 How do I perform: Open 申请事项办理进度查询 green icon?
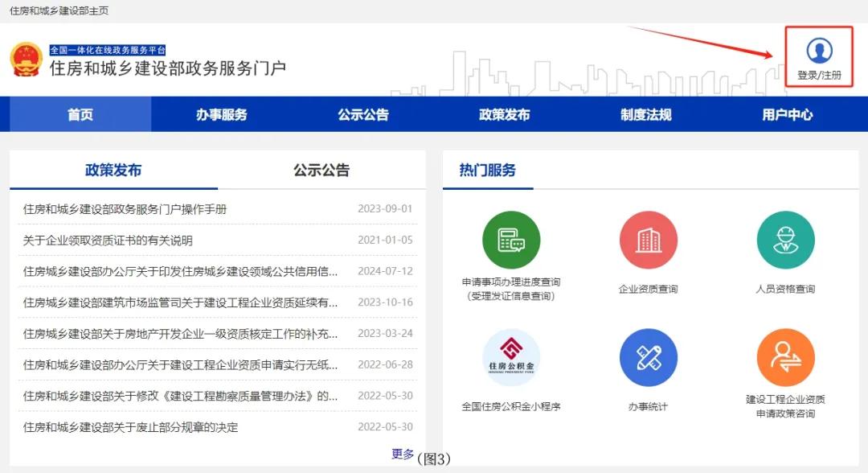click(x=511, y=240)
